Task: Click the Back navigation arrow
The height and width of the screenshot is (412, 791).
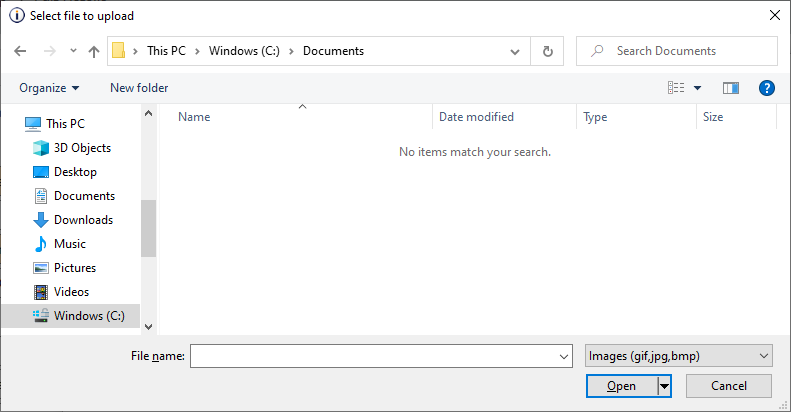Action: click(21, 51)
